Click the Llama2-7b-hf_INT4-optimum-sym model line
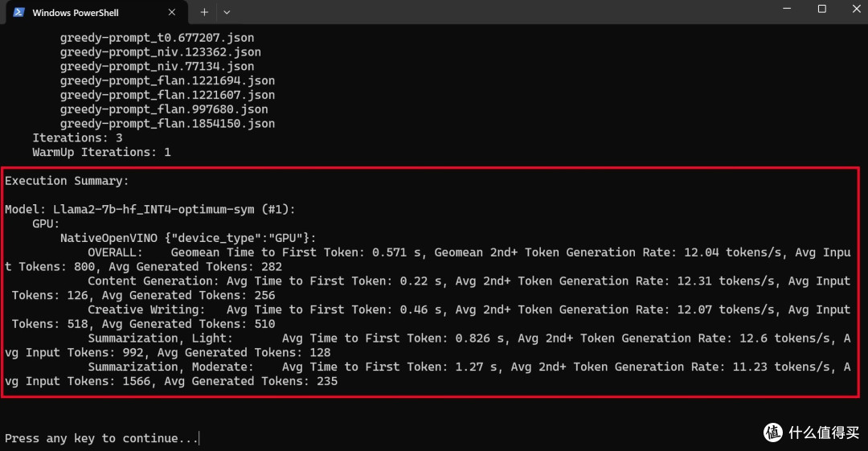 (150, 210)
